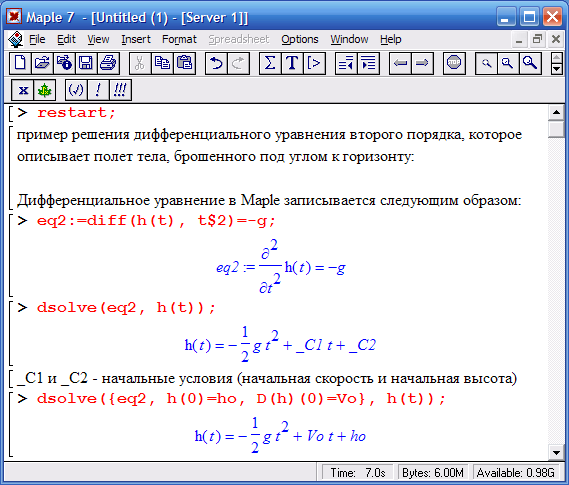Click the eq2:=diff(h(t), t$2)=-g; input line
Image resolution: width=569 pixels, height=485 pixels.
156,221
